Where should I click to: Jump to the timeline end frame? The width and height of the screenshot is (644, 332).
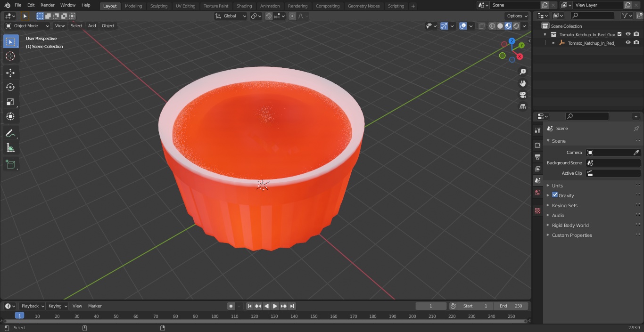click(292, 306)
